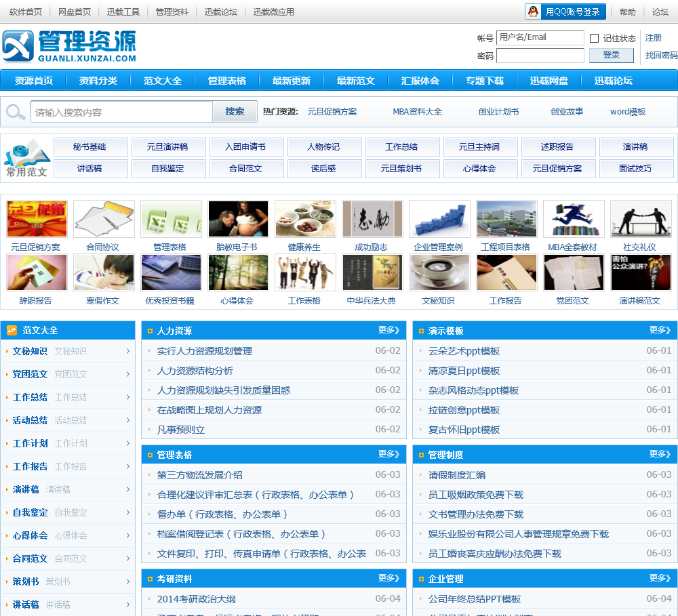The image size is (678, 616).
Task: Open the 心得体会 forest thumbnail
Action: click(238, 272)
